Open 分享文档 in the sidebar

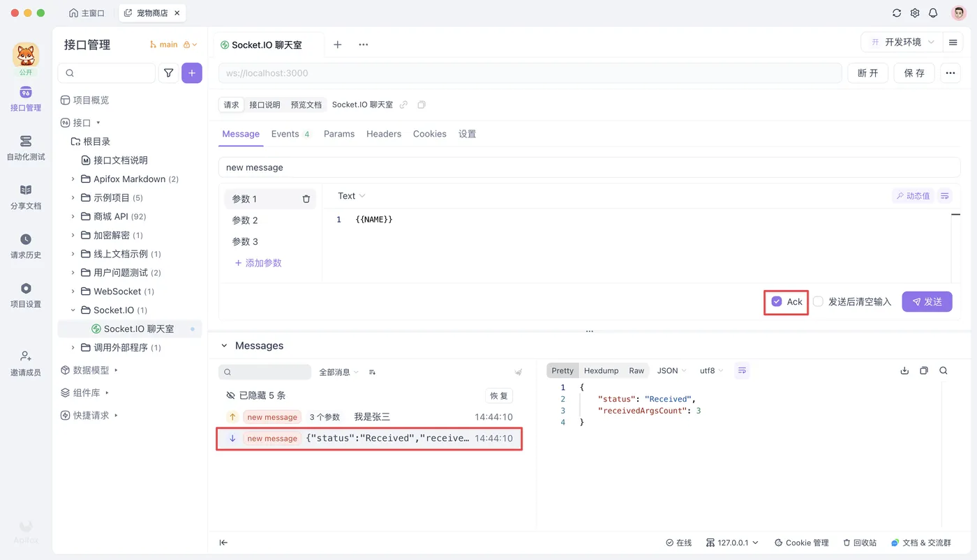[26, 197]
